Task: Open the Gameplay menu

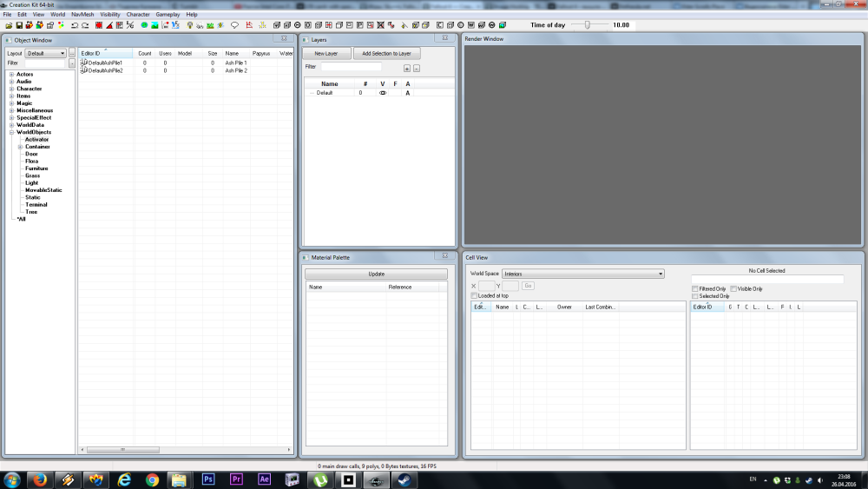Action: pyautogui.click(x=168, y=15)
